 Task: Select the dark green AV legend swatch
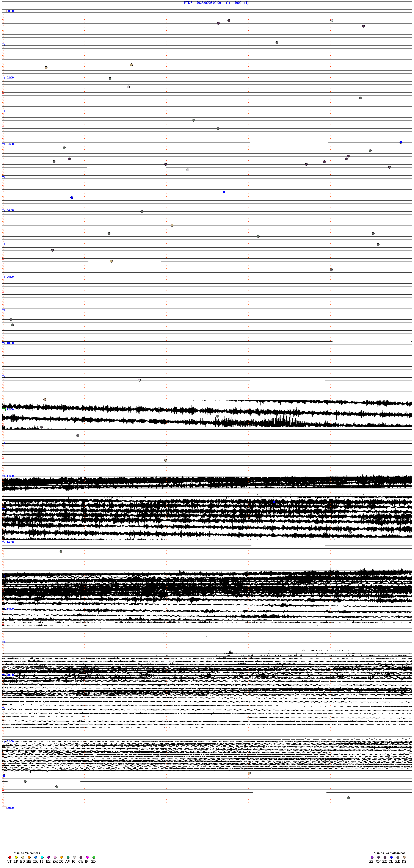click(x=68, y=857)
